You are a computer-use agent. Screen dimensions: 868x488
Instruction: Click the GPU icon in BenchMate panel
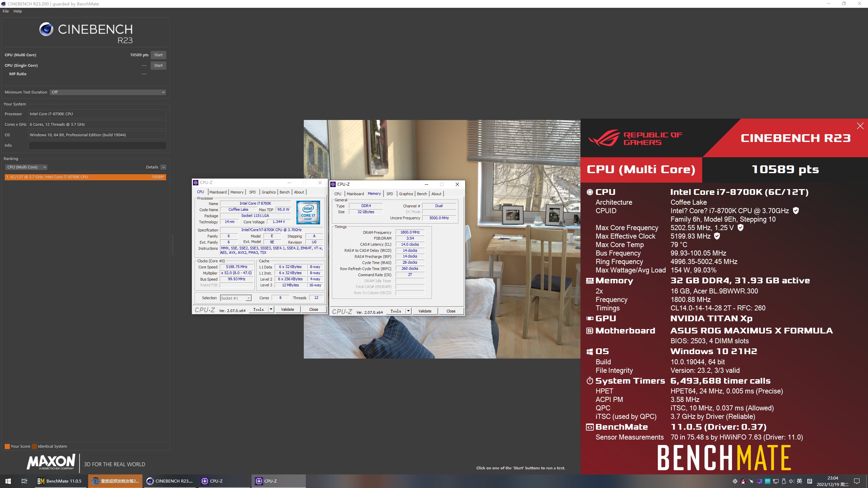(x=590, y=319)
